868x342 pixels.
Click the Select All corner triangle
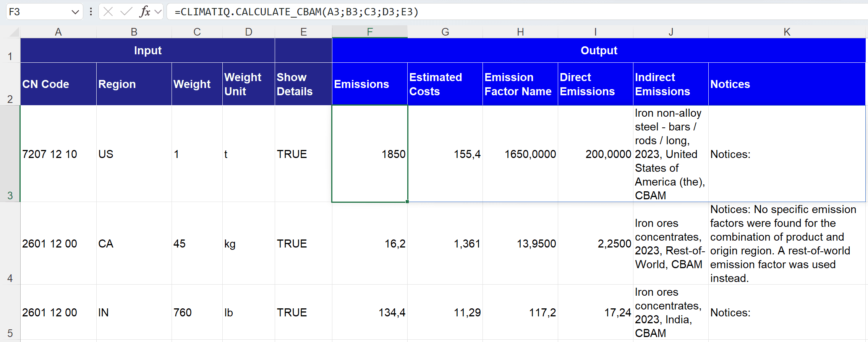14,32
